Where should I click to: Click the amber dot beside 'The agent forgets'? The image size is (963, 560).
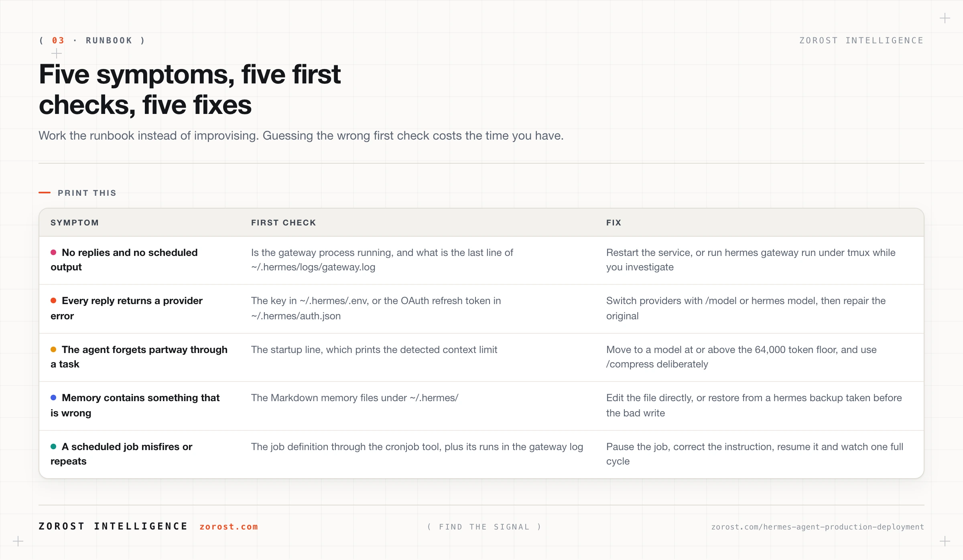tap(53, 349)
